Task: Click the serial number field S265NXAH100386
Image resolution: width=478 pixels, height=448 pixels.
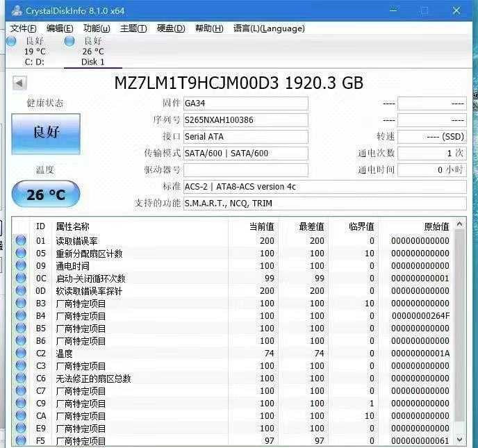Action: coord(246,120)
